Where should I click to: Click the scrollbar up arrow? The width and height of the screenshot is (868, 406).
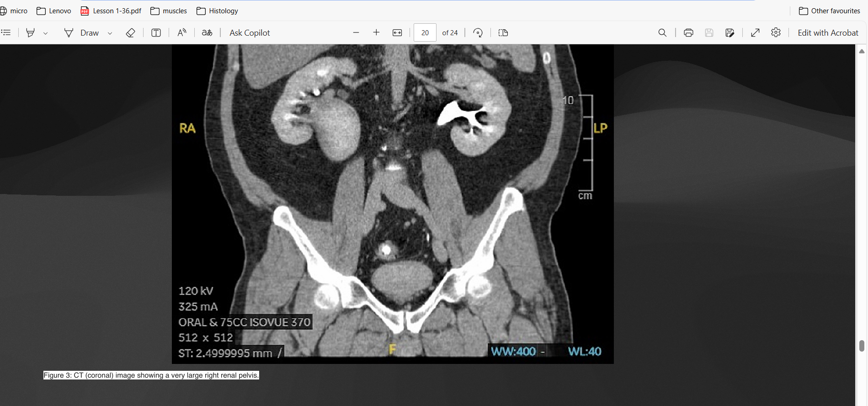pos(862,51)
